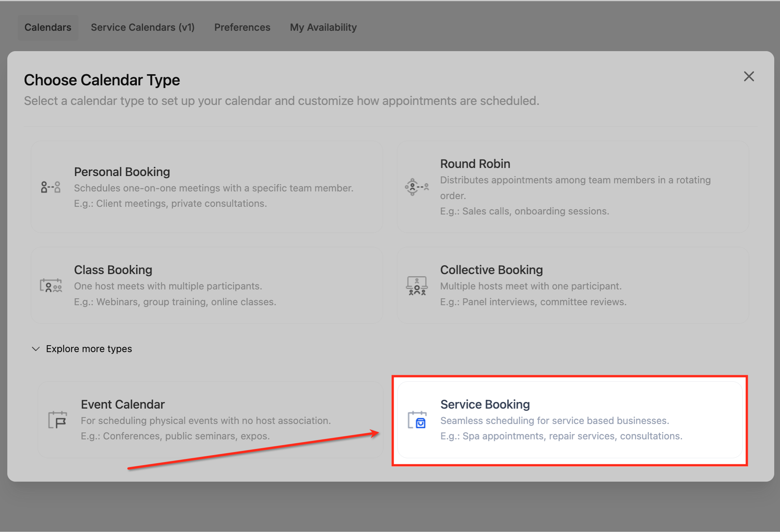This screenshot has width=780, height=532.
Task: Click the Event Calendar flag icon
Action: tap(58, 420)
